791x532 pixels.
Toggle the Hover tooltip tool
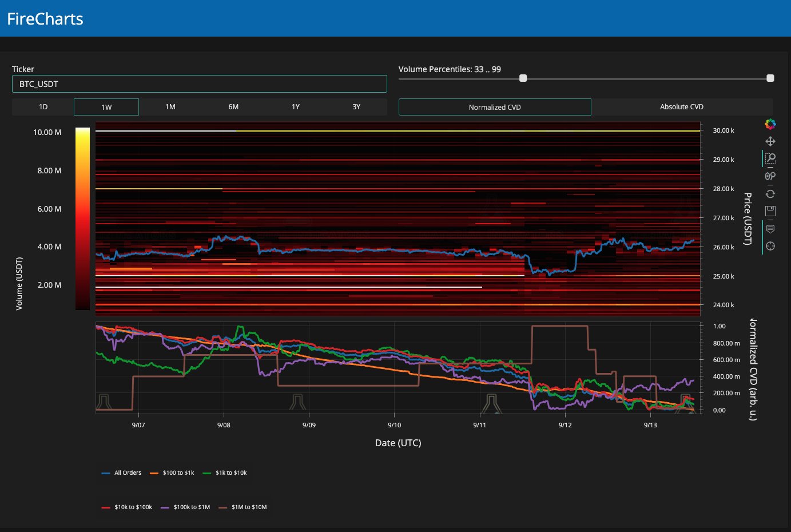tap(770, 229)
